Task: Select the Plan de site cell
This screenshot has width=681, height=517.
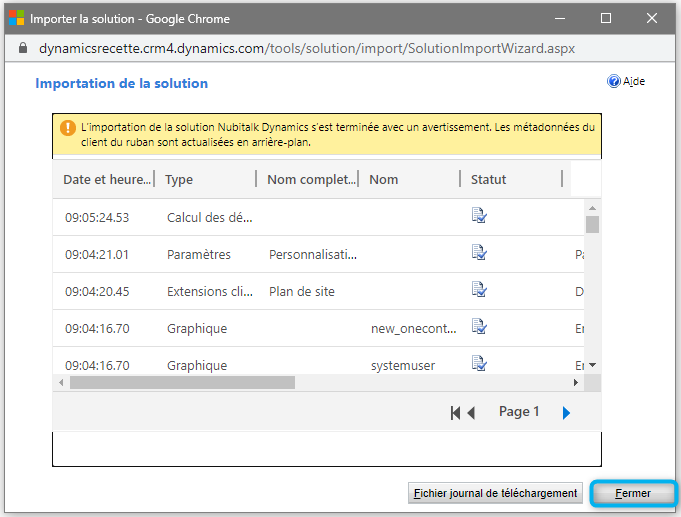Action: click(302, 292)
